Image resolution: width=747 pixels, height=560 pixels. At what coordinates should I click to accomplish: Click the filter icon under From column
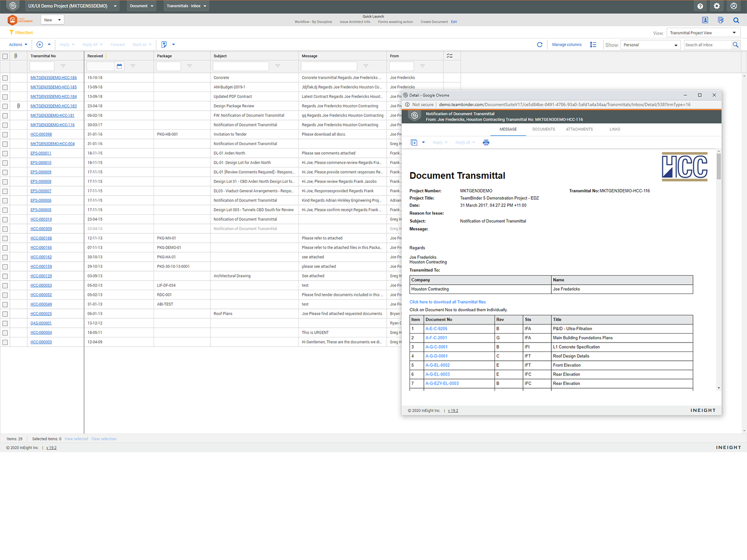(x=423, y=66)
